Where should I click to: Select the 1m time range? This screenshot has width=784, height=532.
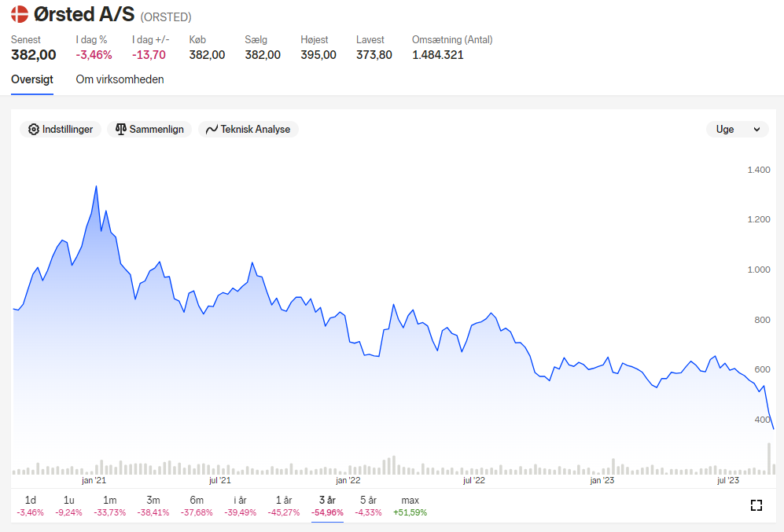[x=109, y=505]
